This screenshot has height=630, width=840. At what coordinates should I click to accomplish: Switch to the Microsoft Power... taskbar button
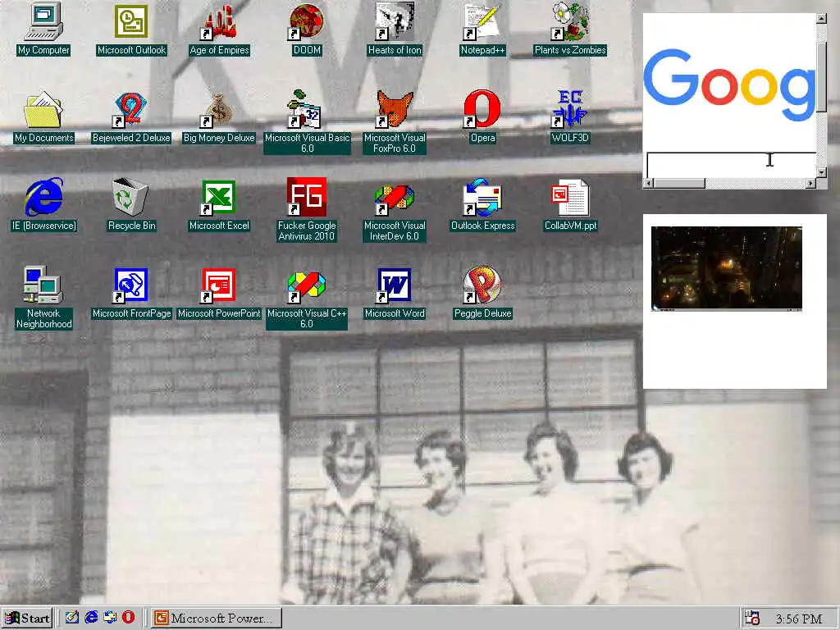(x=216, y=619)
